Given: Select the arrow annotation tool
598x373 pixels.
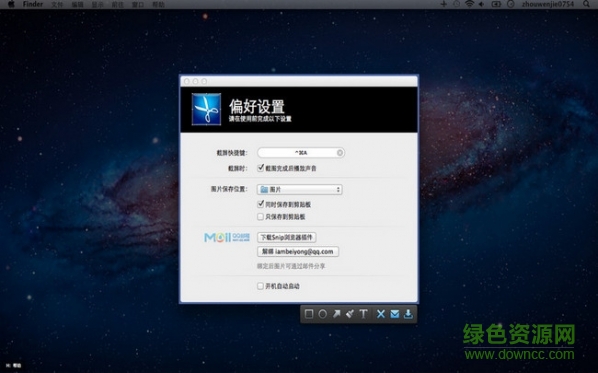Looking at the screenshot, I should coord(336,314).
